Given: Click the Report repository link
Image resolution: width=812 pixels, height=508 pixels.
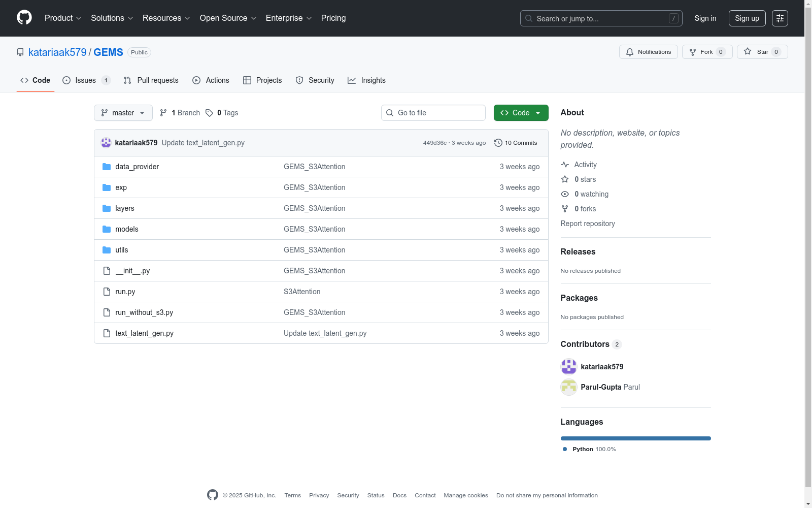Looking at the screenshot, I should (588, 224).
